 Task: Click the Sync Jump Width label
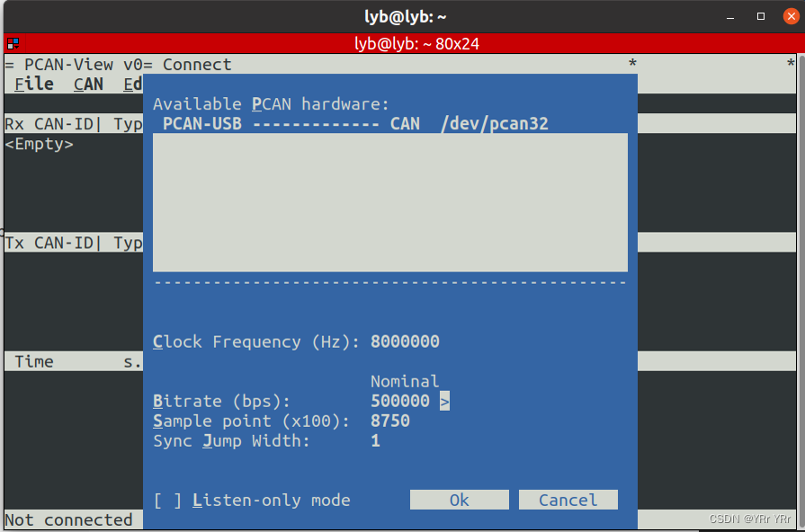[231, 440]
